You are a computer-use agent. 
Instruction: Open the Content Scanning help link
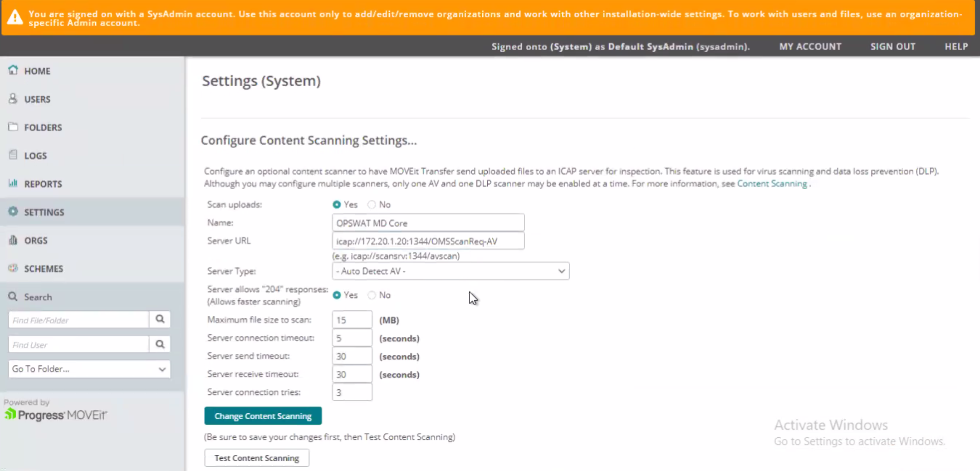point(772,183)
